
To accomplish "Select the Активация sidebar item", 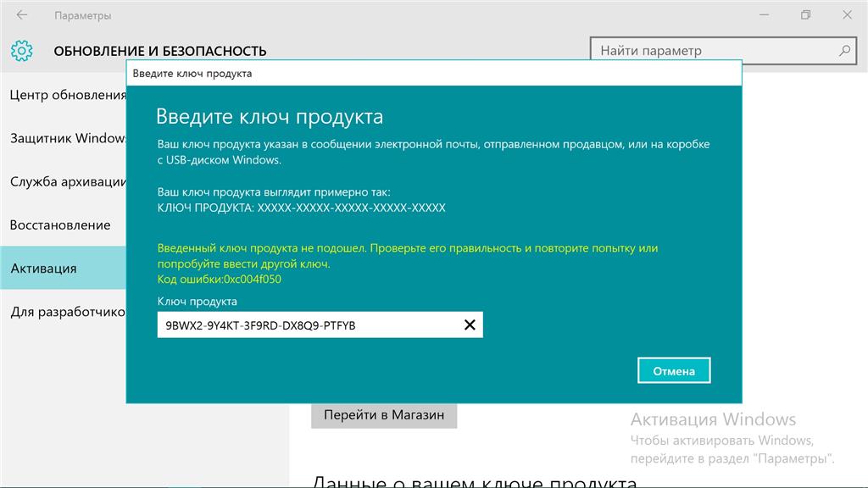I will 44,269.
